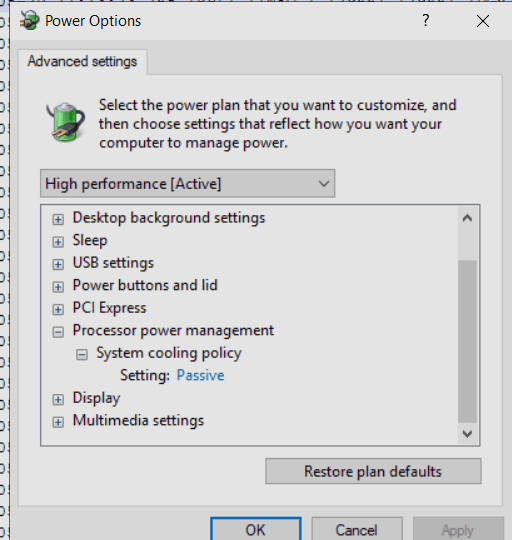Collapse System cooling policy minus icon
Screen dimensions: 512x540
[x=82, y=354]
